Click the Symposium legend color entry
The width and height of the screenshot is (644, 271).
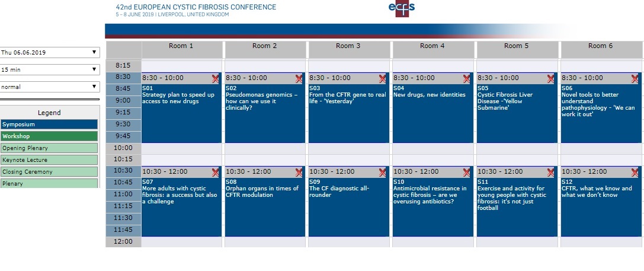[x=49, y=124]
